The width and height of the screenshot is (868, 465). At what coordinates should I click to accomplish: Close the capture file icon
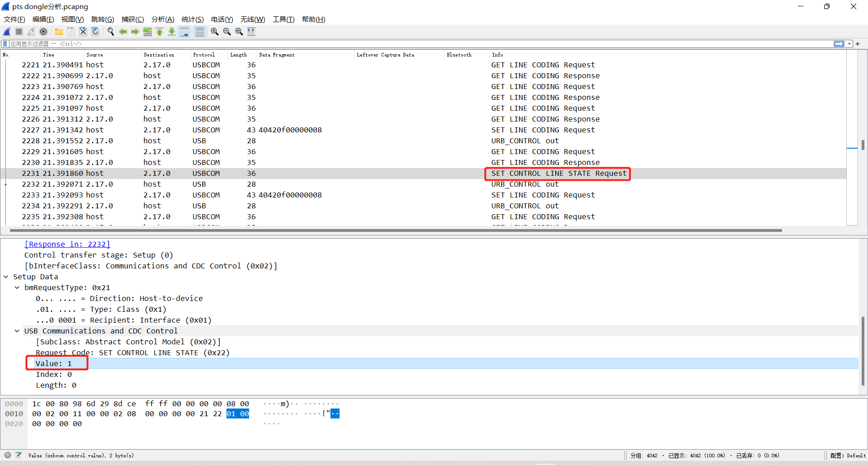(x=83, y=32)
